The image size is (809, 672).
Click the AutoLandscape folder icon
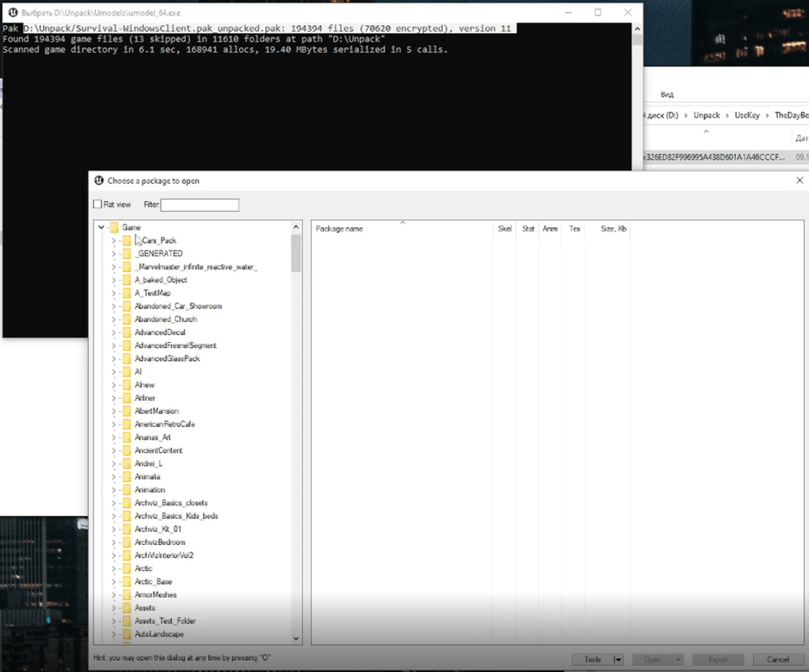point(126,634)
